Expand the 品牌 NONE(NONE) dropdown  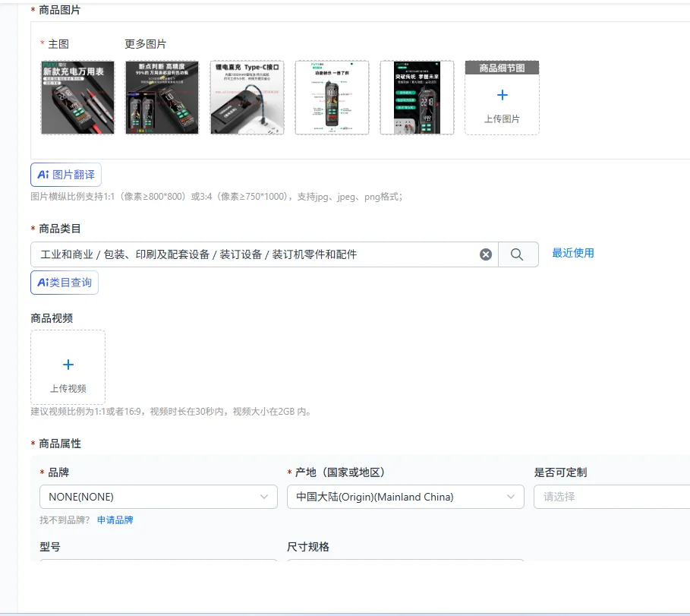click(159, 497)
